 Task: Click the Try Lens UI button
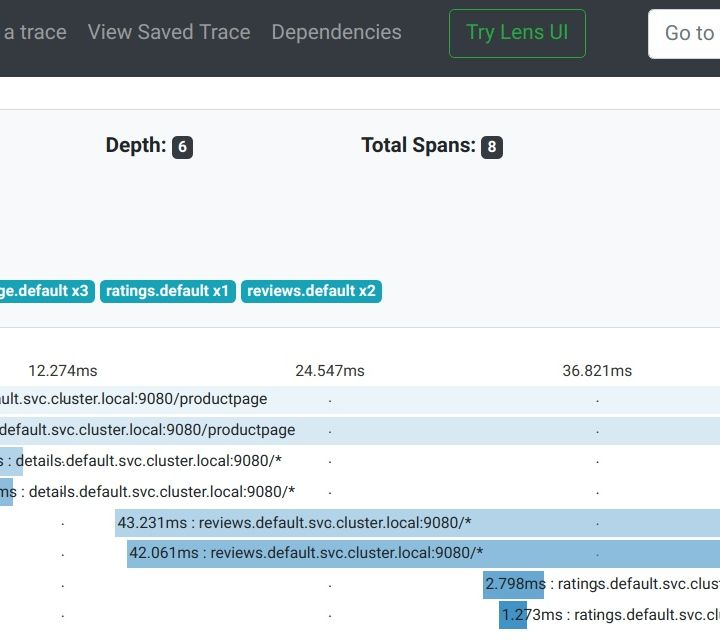[517, 33]
